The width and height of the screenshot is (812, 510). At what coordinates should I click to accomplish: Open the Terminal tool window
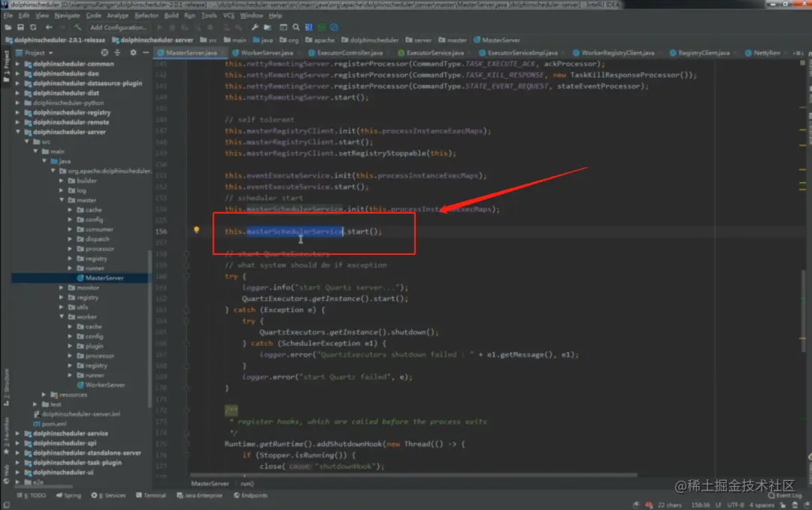[x=150, y=496]
